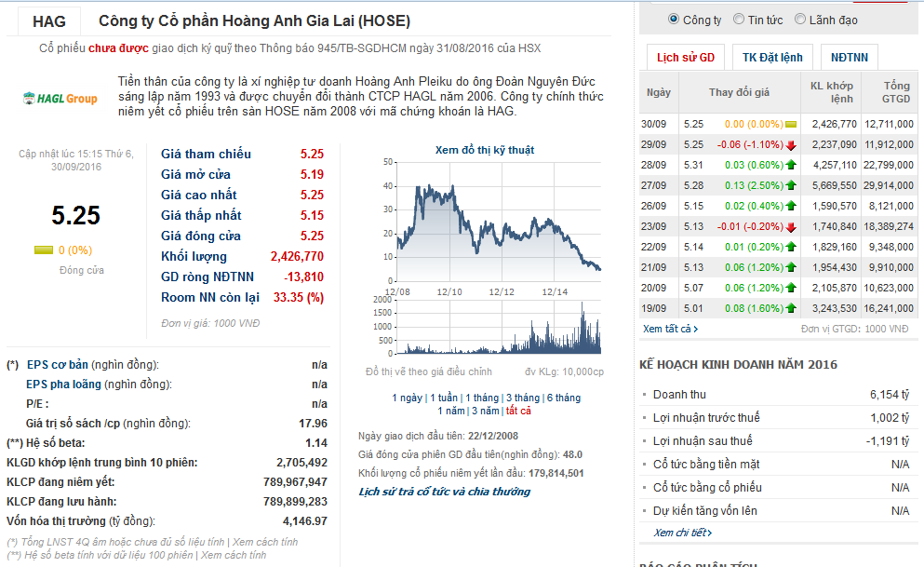This screenshot has height=567, width=924.
Task: Set the chart range to 3 năm
Action: tap(486, 411)
